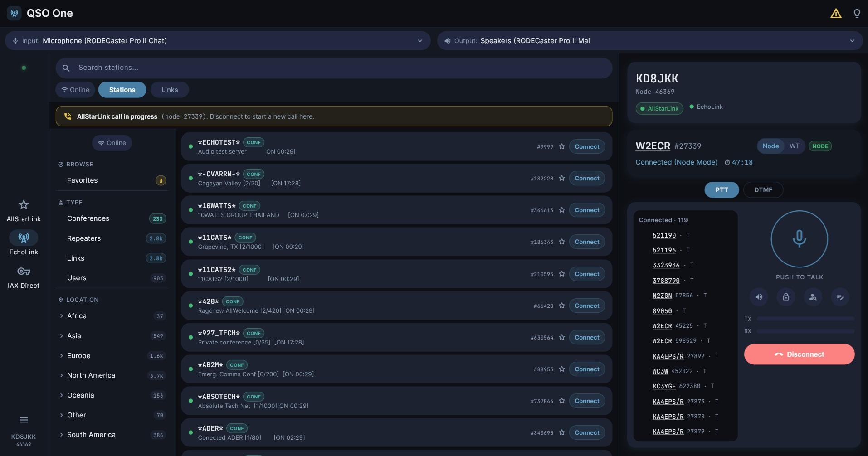Screen dimensions: 868x456
Task: Add *10WATTS* to favorites
Action: pyautogui.click(x=562, y=210)
